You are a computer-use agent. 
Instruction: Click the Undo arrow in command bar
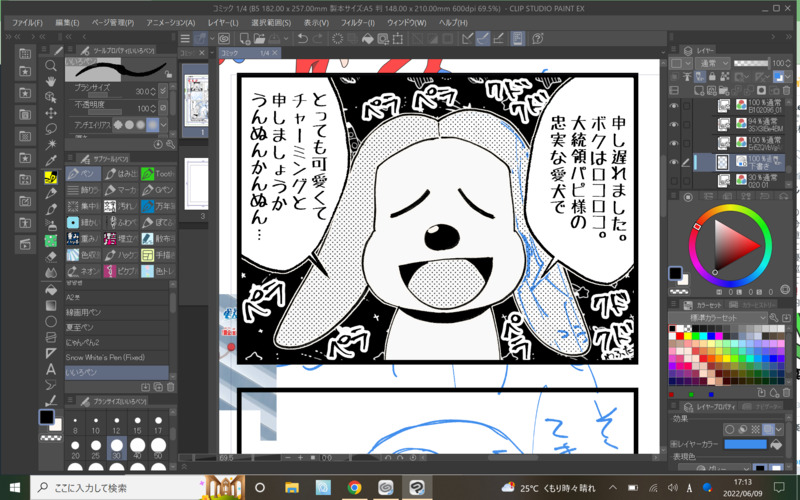(302, 38)
